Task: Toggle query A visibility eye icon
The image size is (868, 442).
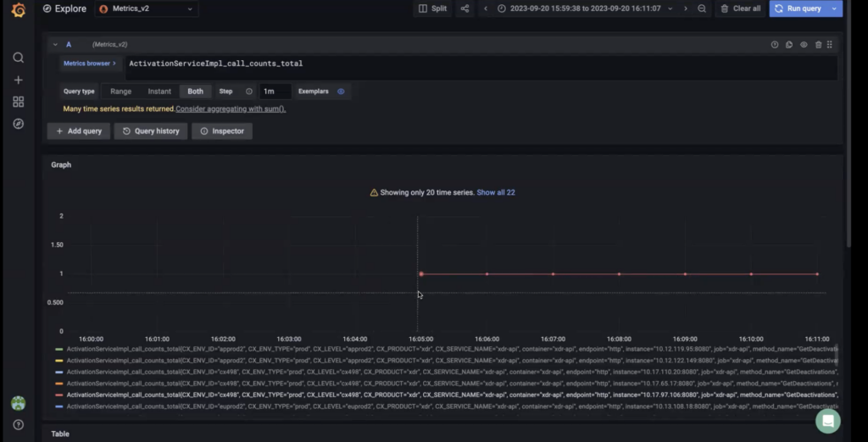Action: tap(803, 44)
